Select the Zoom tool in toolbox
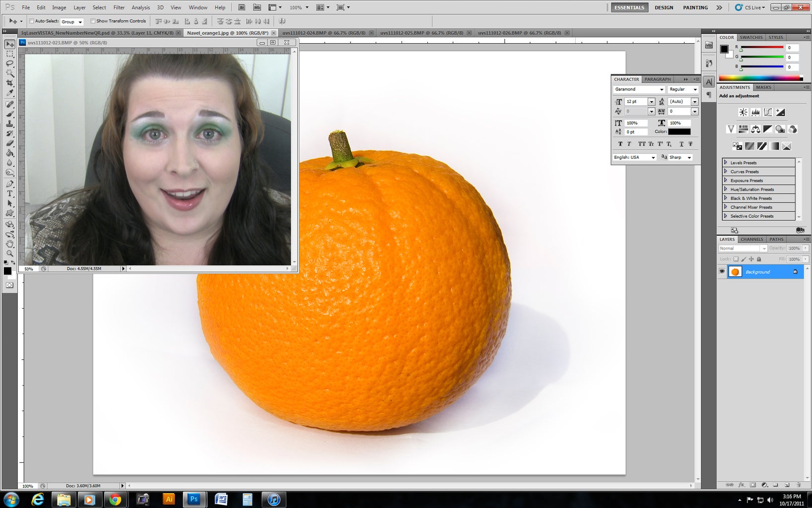The height and width of the screenshot is (508, 812). [x=9, y=254]
